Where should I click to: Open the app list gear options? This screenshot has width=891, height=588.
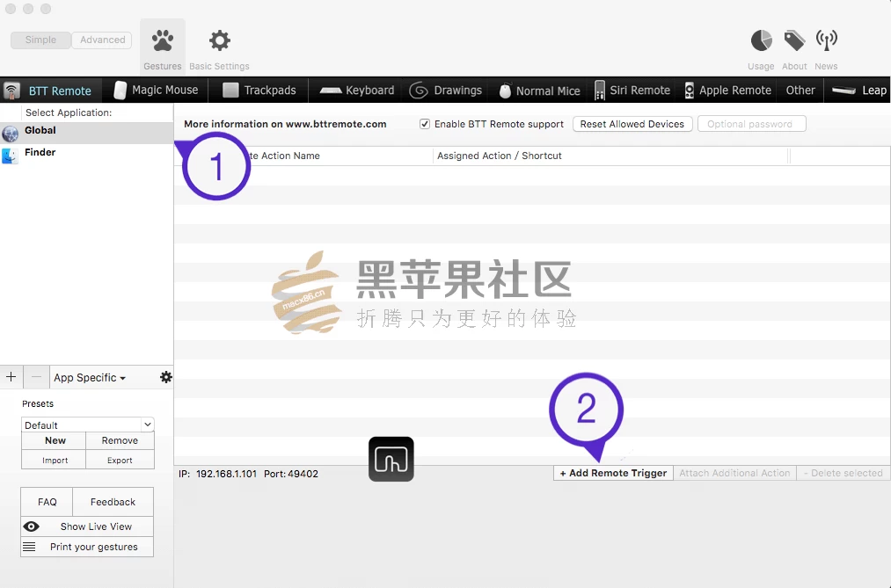point(165,377)
